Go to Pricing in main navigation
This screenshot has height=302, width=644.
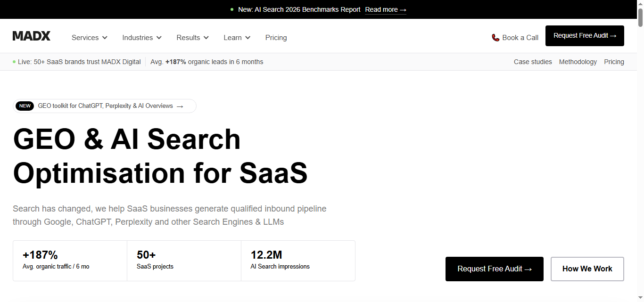[276, 38]
